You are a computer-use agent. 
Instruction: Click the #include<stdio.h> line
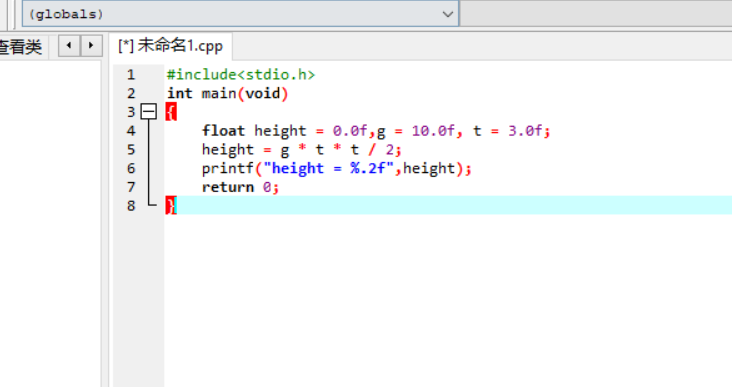[241, 75]
